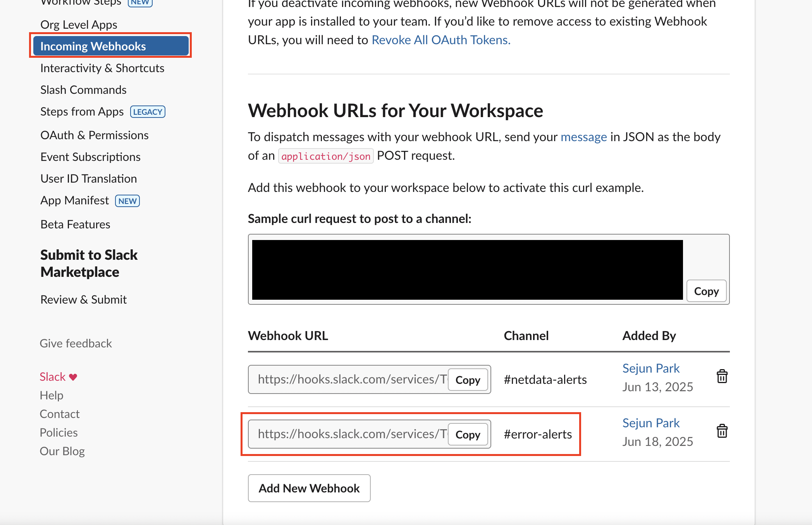
Task: Open the Contact link
Action: coord(59,414)
